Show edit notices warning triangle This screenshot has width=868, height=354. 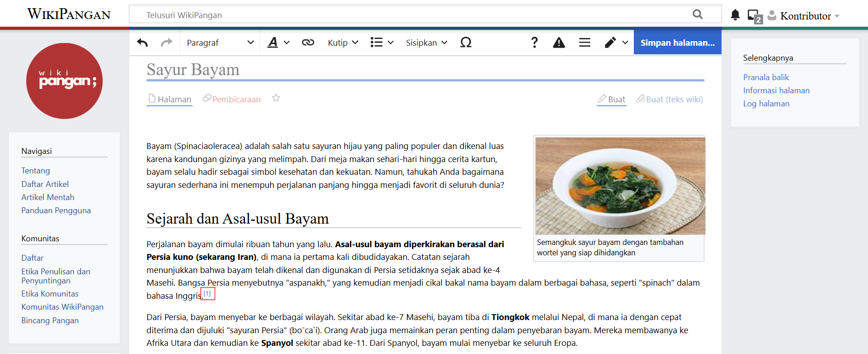559,43
